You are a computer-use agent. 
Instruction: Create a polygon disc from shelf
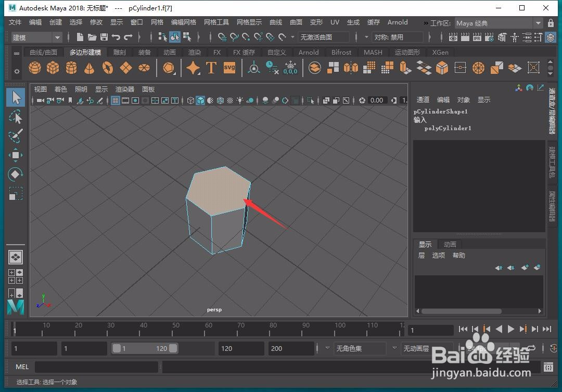point(144,68)
